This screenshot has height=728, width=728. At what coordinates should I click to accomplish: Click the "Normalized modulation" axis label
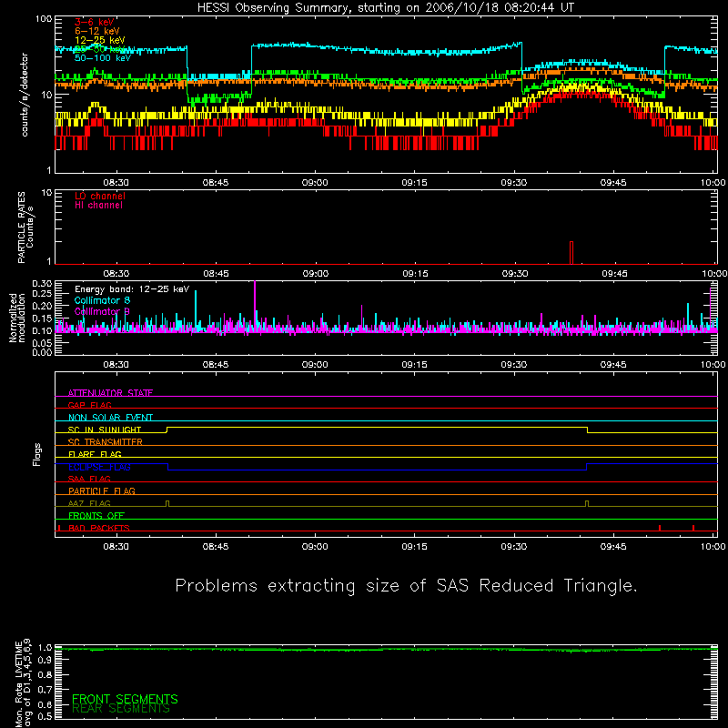tap(17, 318)
